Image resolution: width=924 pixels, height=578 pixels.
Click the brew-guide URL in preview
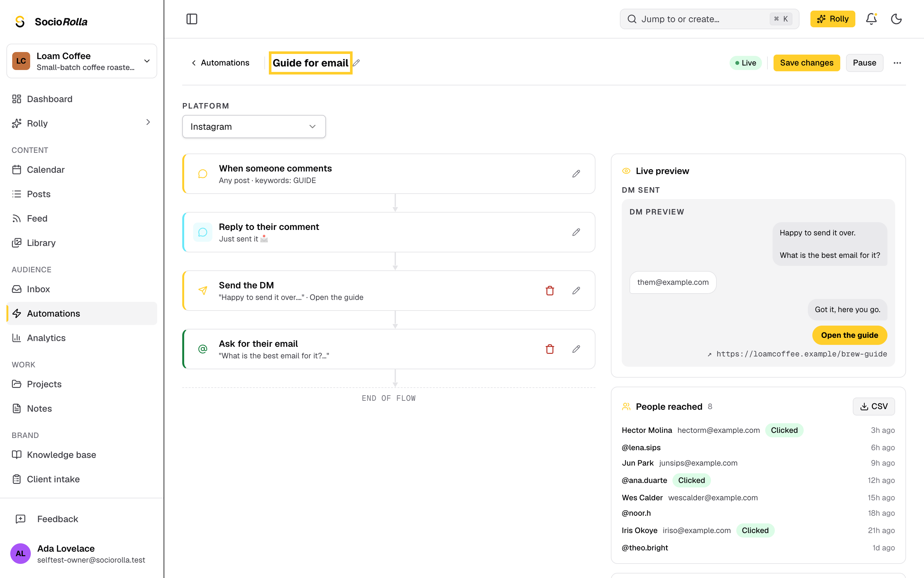pyautogui.click(x=797, y=354)
